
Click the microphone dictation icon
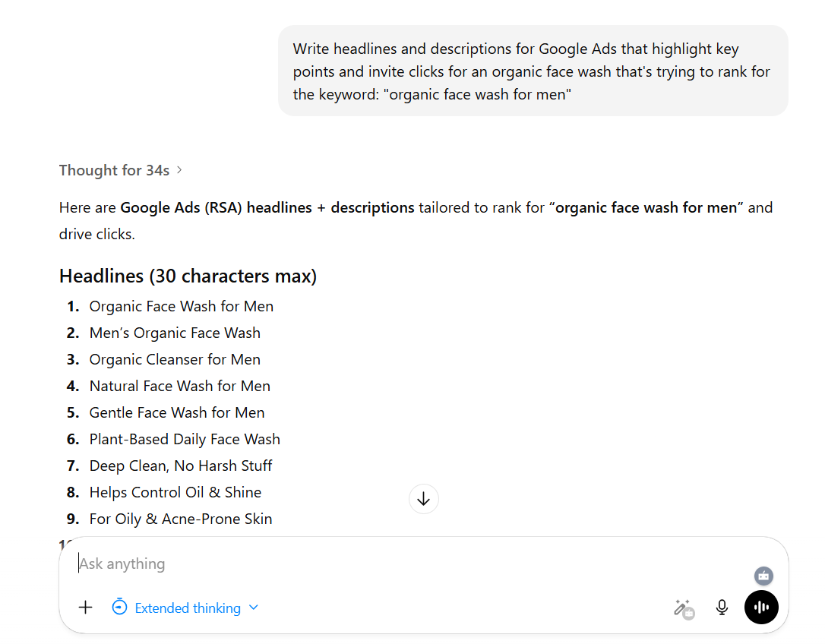click(x=722, y=608)
